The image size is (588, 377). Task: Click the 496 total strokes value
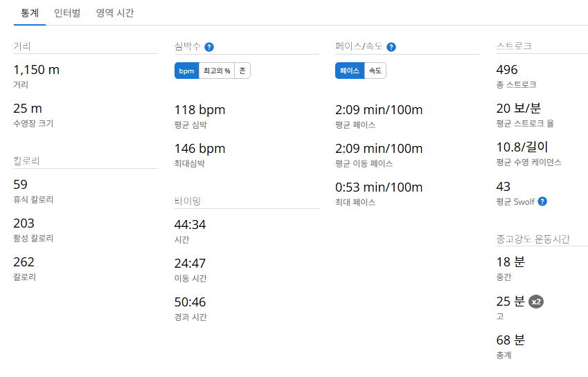(x=507, y=70)
